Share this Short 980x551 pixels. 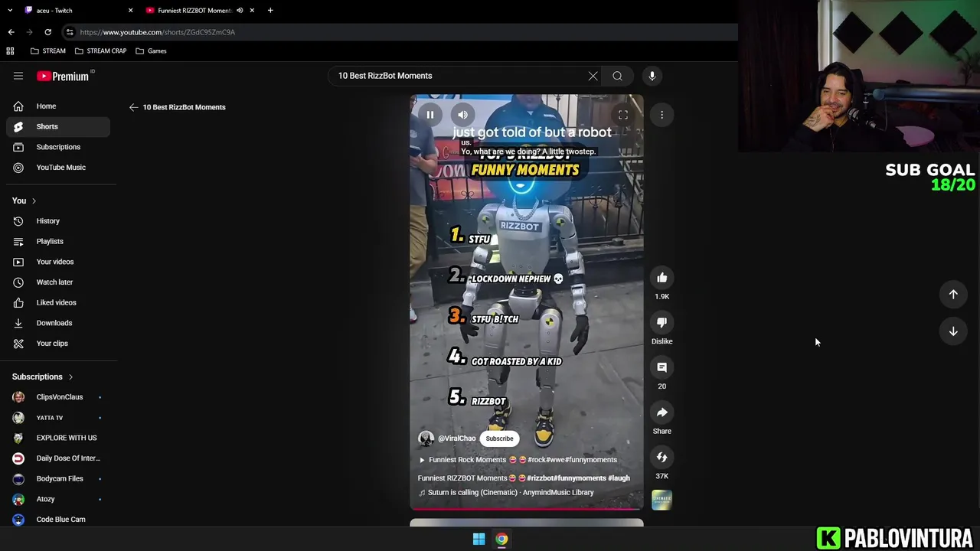[662, 412]
